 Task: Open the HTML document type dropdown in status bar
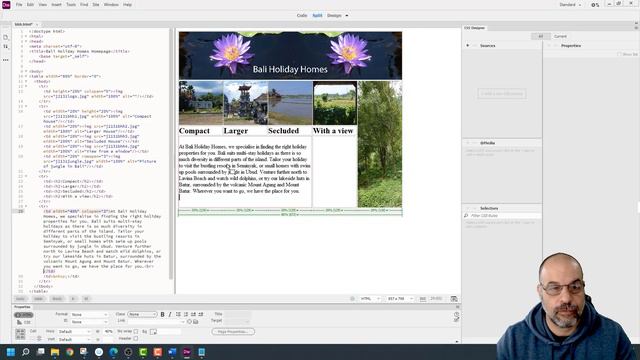point(370,299)
